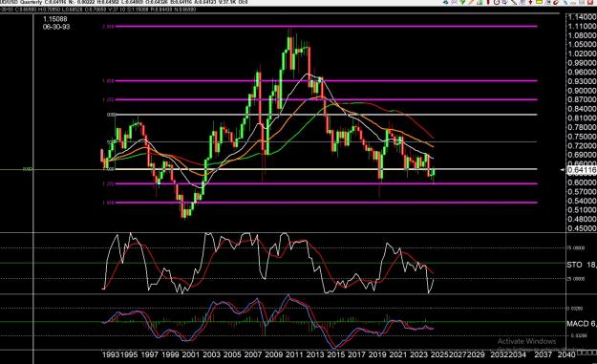The width and height of the screenshot is (597, 364).
Task: Click the 75.0000 stochastic level label
Action: coord(576,247)
